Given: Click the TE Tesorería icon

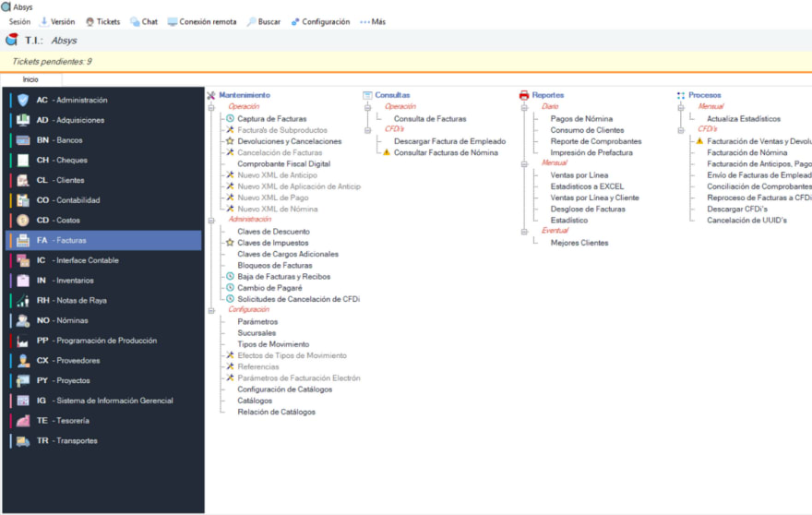Looking at the screenshot, I should pyautogui.click(x=23, y=421).
